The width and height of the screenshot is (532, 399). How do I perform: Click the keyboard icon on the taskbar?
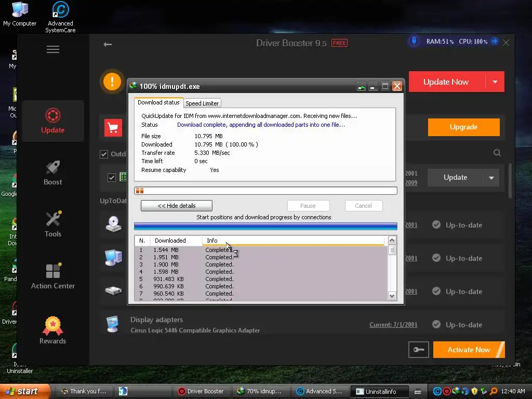pyautogui.click(x=418, y=392)
